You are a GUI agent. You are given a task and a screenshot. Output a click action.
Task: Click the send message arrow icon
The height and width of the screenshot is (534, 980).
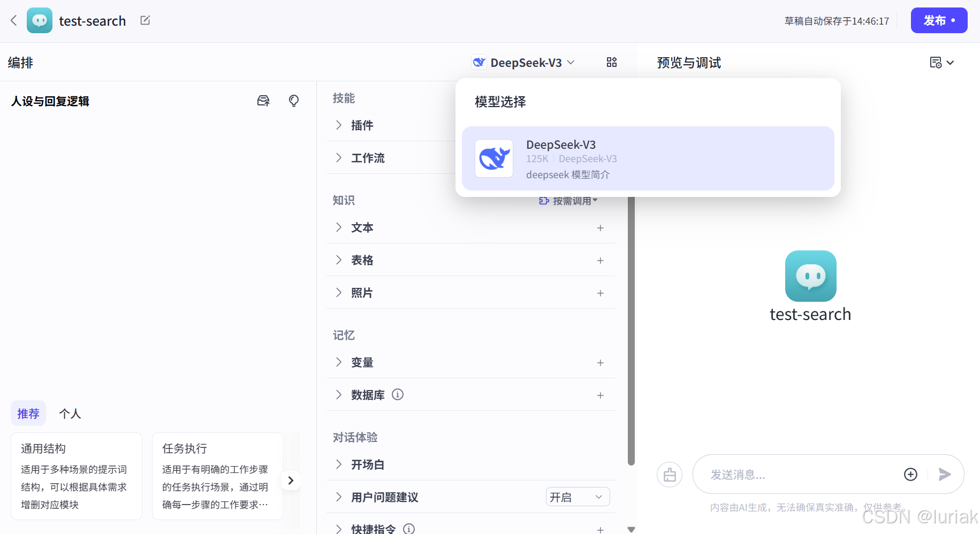pyautogui.click(x=945, y=474)
